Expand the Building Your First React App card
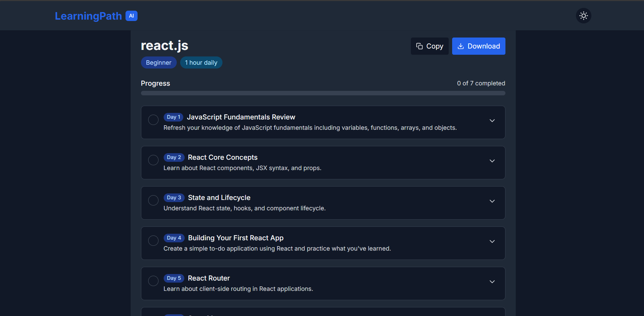Image resolution: width=644 pixels, height=316 pixels. coord(492,241)
